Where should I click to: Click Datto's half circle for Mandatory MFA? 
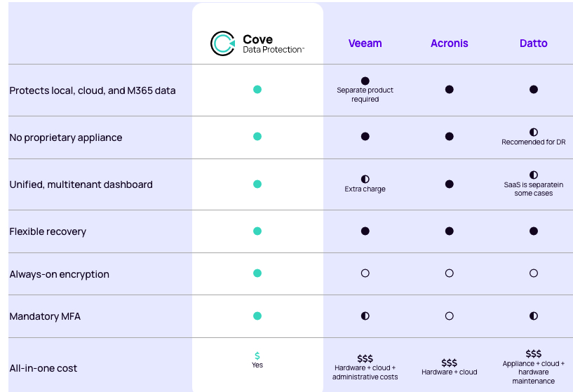pyautogui.click(x=534, y=316)
